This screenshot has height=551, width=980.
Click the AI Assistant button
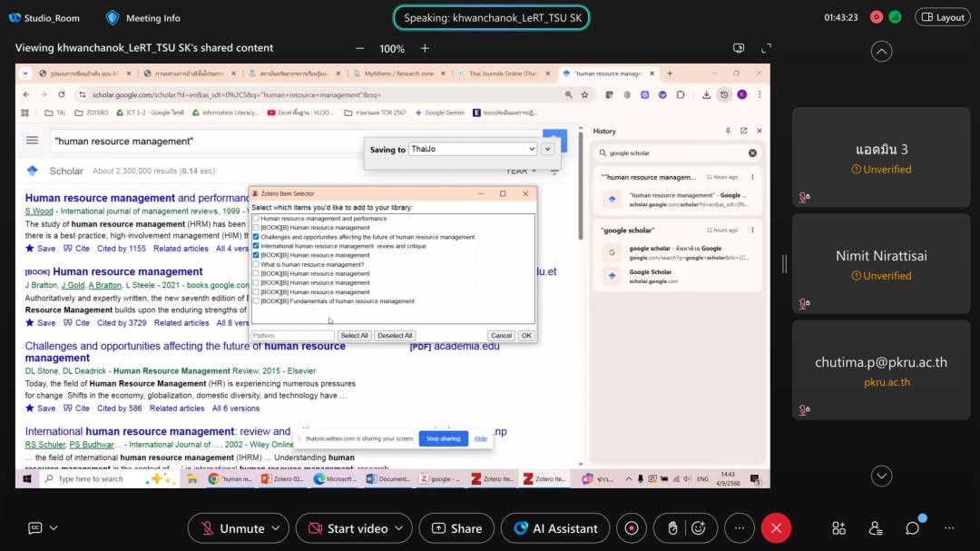555,528
